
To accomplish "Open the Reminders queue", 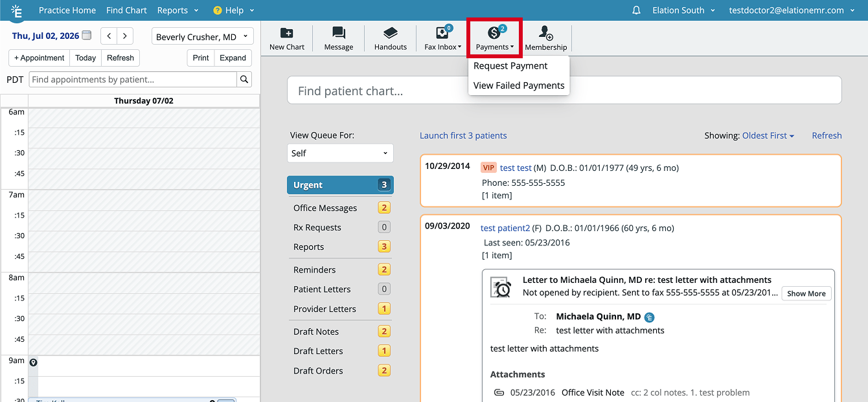I will click(x=340, y=269).
